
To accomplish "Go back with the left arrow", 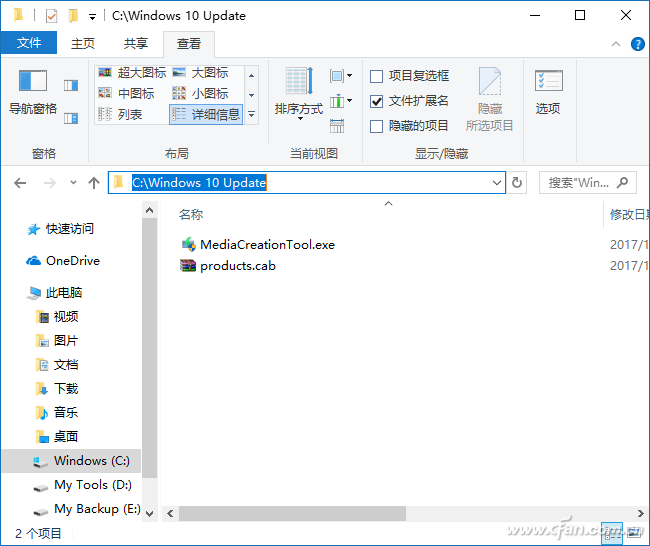I will 20,183.
